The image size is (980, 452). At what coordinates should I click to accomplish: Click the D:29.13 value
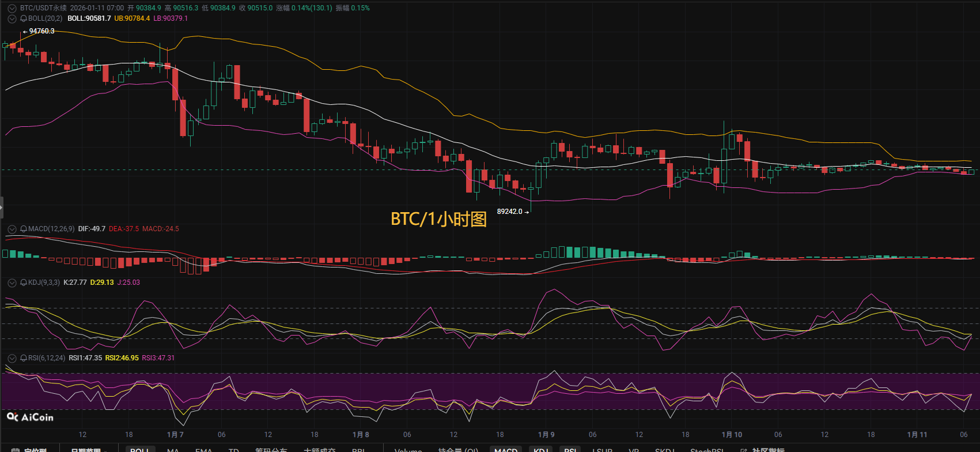(102, 282)
